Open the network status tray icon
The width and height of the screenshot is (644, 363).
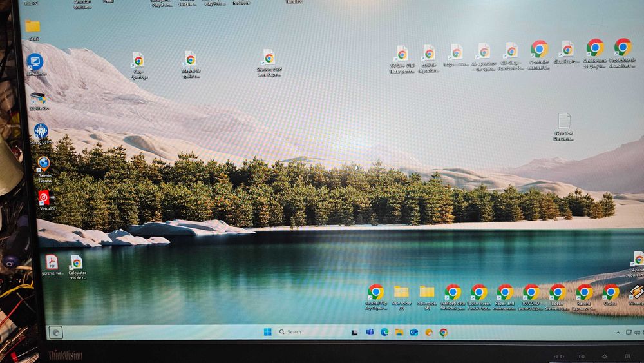pos(629,332)
